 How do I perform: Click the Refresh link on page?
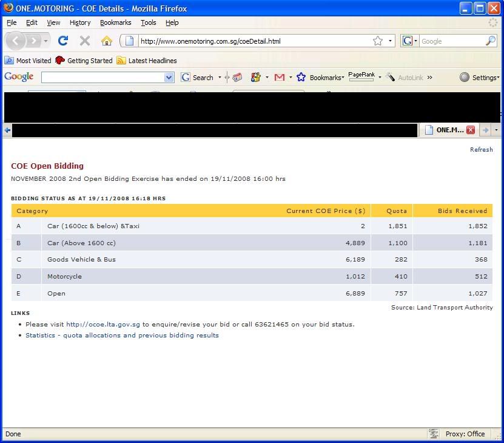tap(481, 149)
